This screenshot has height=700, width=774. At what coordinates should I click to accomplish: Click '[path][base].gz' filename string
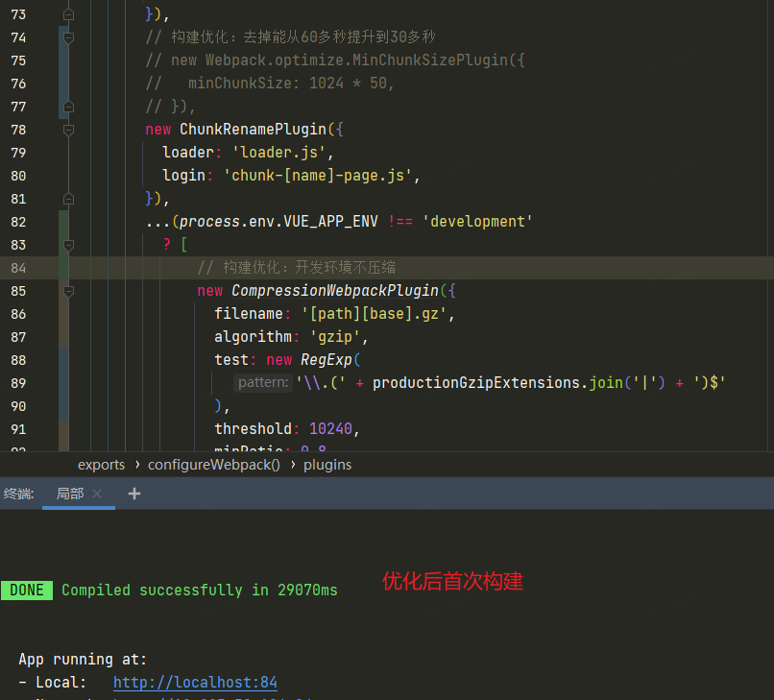[375, 314]
